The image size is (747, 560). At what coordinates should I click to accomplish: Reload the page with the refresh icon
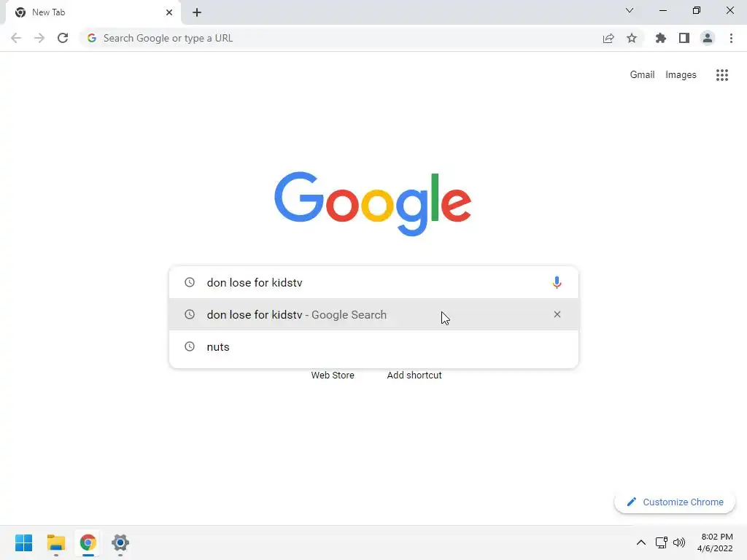(x=63, y=38)
